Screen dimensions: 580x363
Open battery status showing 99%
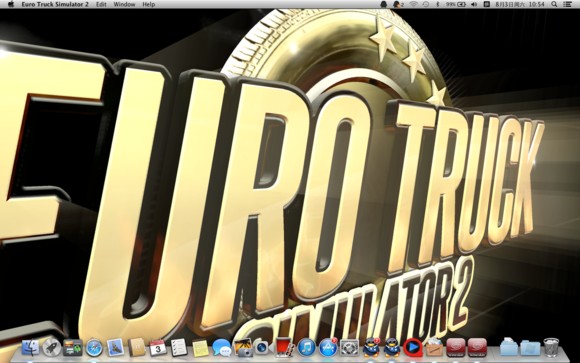click(456, 4)
